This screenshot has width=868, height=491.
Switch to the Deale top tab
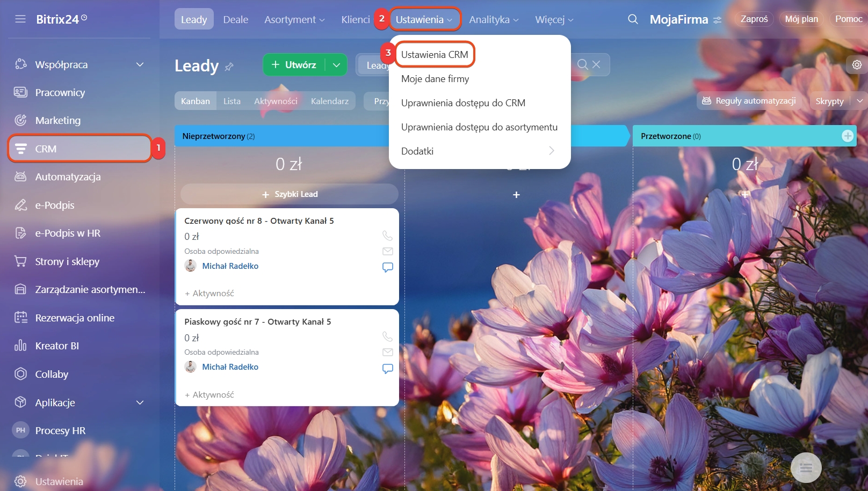pos(236,19)
